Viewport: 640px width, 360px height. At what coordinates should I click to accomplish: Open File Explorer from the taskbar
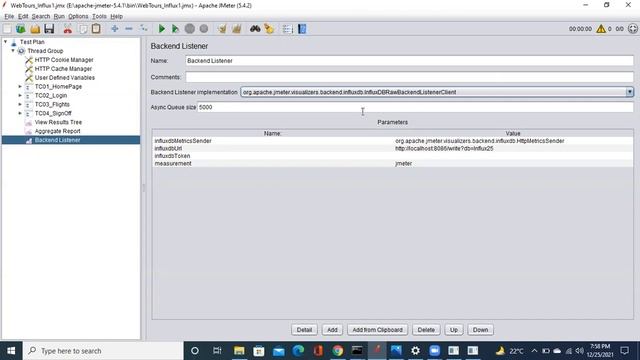pos(239,351)
